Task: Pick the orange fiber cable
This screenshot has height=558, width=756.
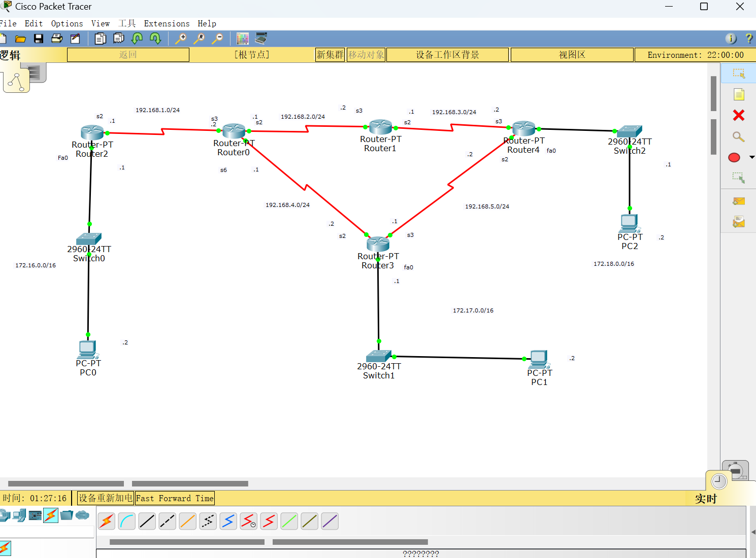Action: coord(188,521)
